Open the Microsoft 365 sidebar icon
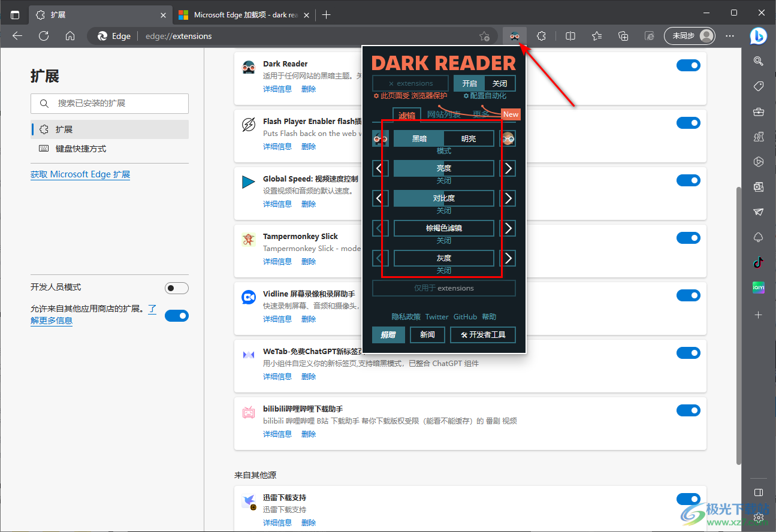This screenshot has width=776, height=532. coord(759,162)
